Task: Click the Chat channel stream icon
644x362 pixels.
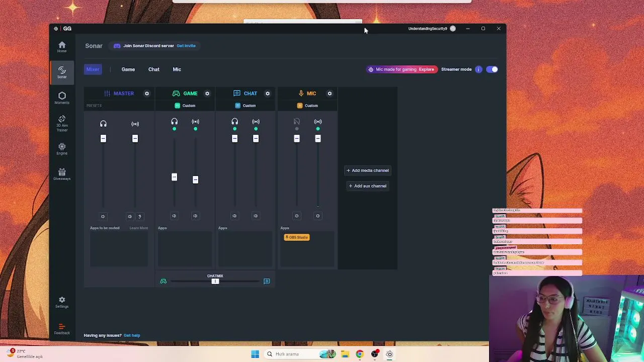Action: click(x=256, y=121)
